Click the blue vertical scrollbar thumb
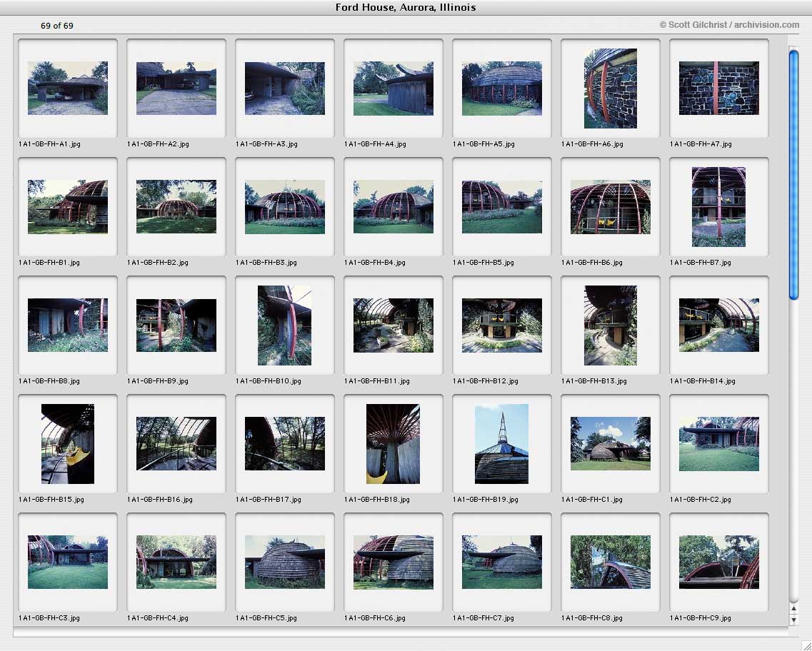Image resolution: width=812 pixels, height=651 pixels. pyautogui.click(x=794, y=174)
